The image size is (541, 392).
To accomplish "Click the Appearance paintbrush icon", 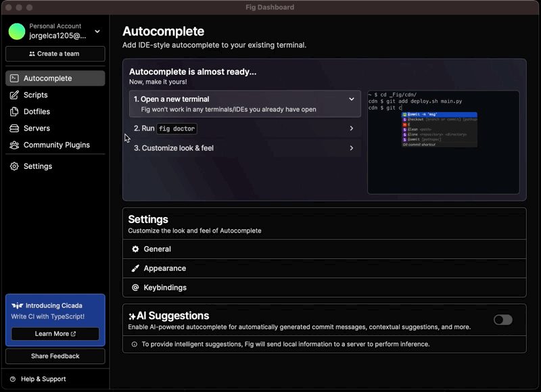I will pyautogui.click(x=135, y=268).
